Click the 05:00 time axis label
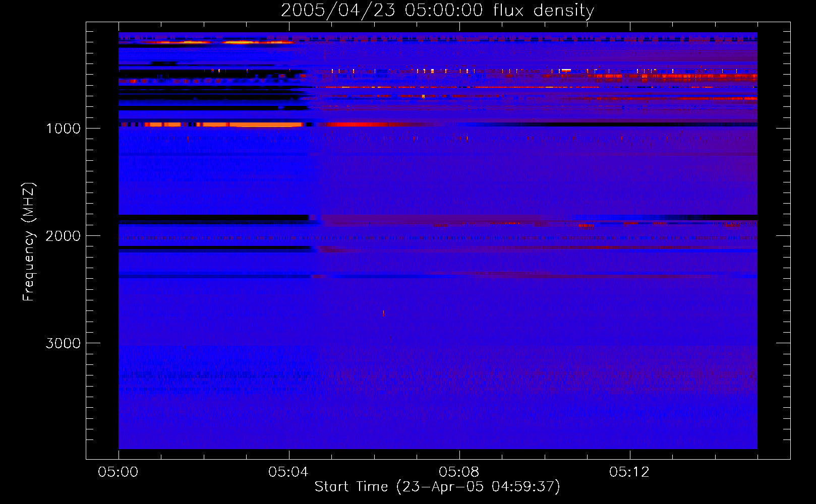Screen dimensions: 816x504 [118, 472]
